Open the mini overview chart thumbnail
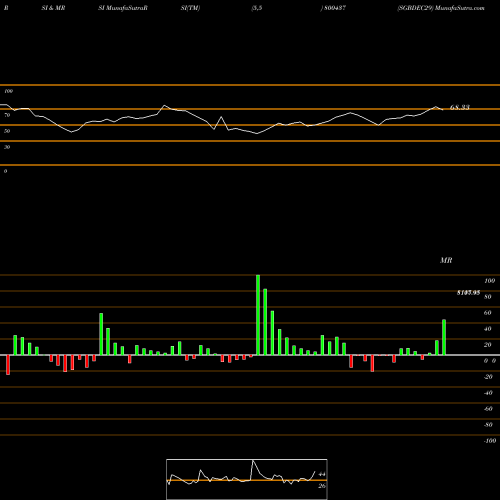The width and height of the screenshot is (500, 500). 247,479
